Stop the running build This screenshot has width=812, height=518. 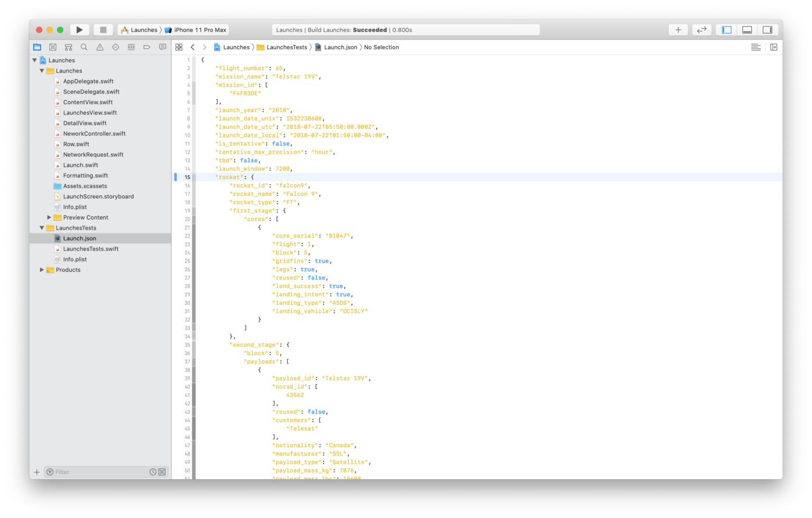[x=103, y=30]
